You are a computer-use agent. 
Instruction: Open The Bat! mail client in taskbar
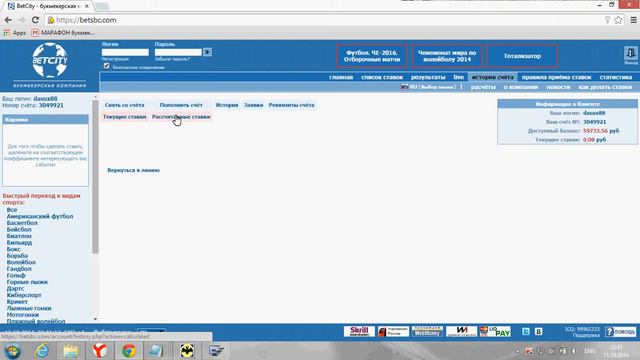(x=187, y=351)
